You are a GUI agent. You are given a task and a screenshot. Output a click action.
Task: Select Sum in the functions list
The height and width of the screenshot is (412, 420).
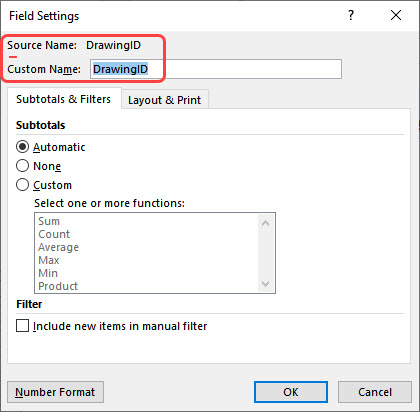[x=49, y=221]
